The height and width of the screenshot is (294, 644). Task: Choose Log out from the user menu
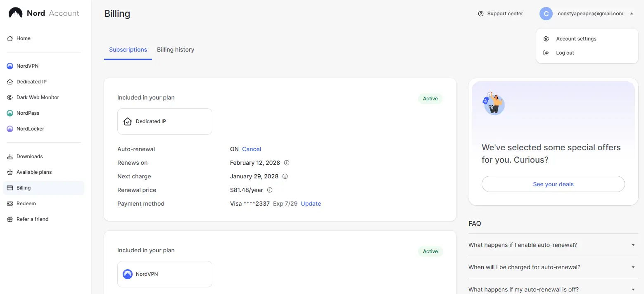click(587, 53)
